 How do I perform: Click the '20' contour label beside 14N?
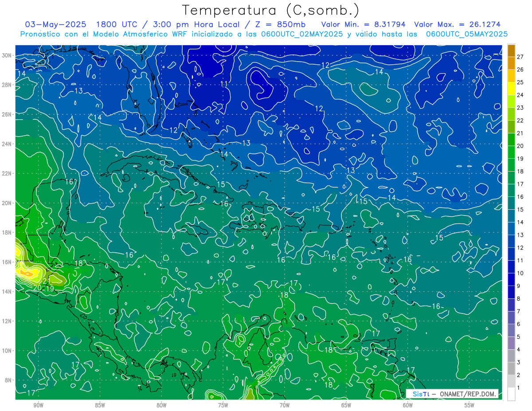click(x=37, y=288)
